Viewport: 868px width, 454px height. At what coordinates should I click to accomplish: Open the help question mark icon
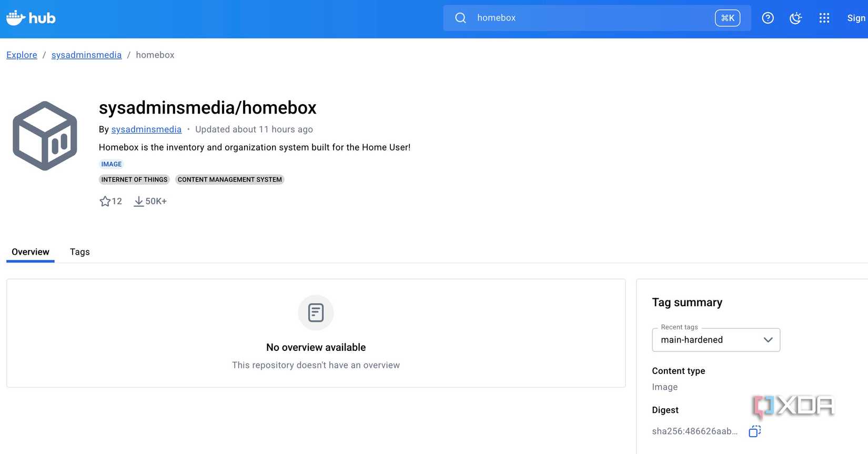click(768, 18)
